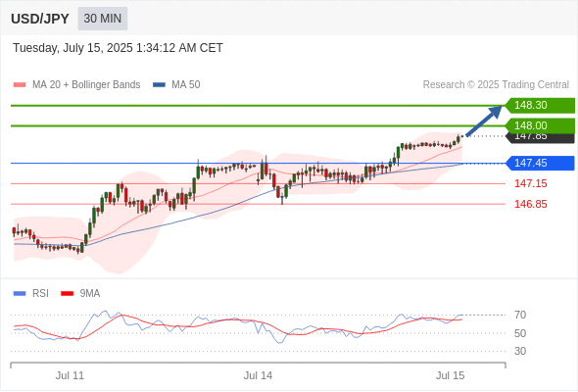Image resolution: width=578 pixels, height=392 pixels.
Task: Select the 148.30 green resistance price tag
Action: [540, 106]
